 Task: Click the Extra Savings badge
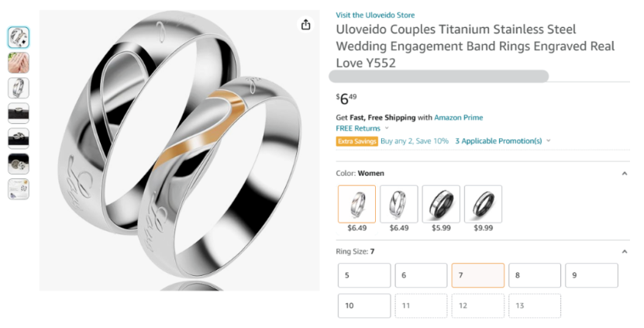(x=356, y=141)
